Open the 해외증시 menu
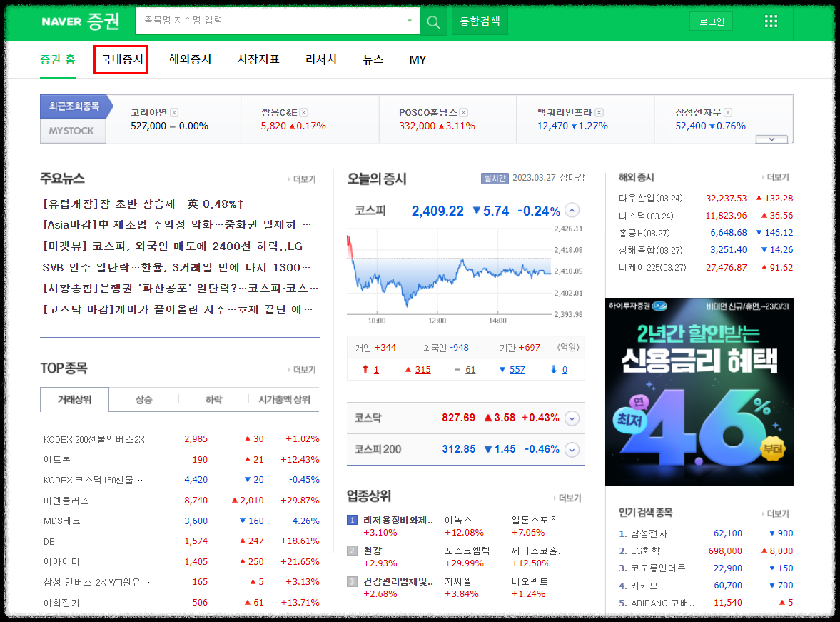 pyautogui.click(x=190, y=59)
